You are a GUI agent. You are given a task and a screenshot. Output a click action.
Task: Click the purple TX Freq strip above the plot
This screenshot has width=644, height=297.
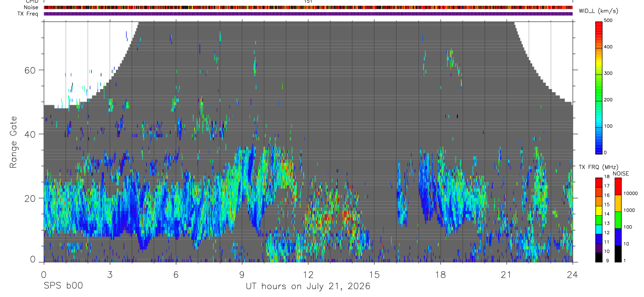pos(308,14)
